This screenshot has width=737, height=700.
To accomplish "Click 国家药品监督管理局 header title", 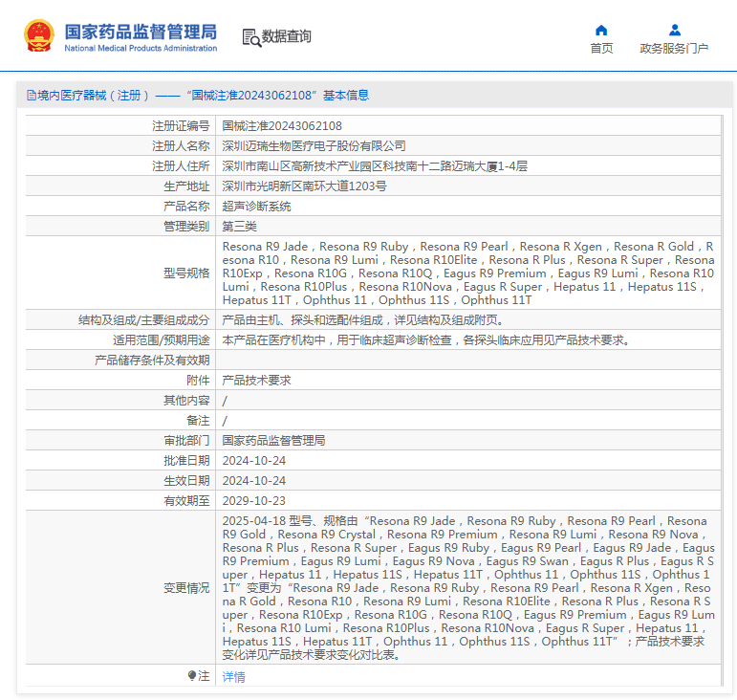I will [x=141, y=32].
